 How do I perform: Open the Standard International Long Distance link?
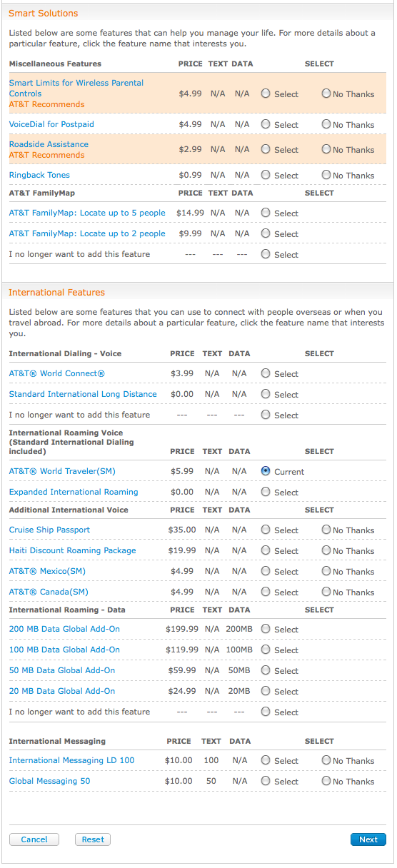pyautogui.click(x=83, y=394)
